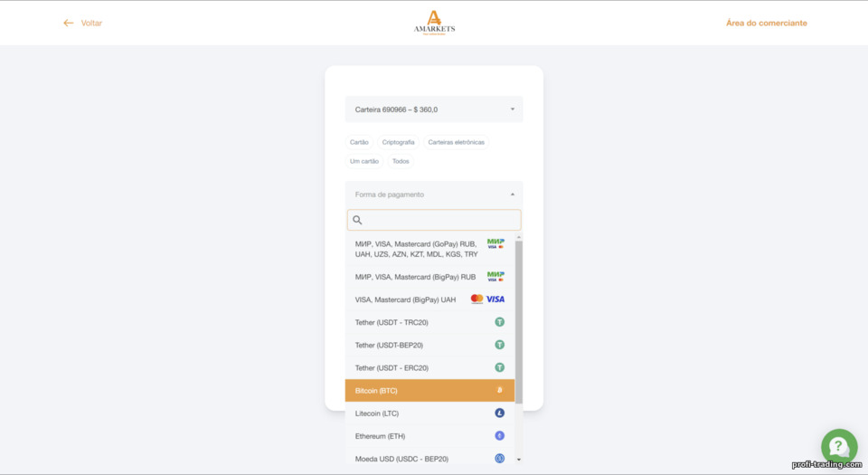Click the payment method search field
The width and height of the screenshot is (868, 475).
point(434,220)
